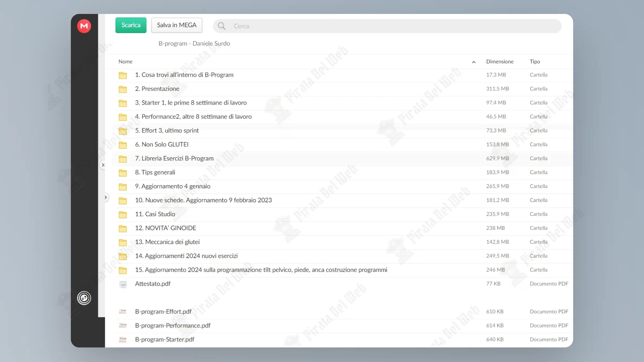Click folder icon of 1. Cosa trovi all'interno

pyautogui.click(x=123, y=75)
